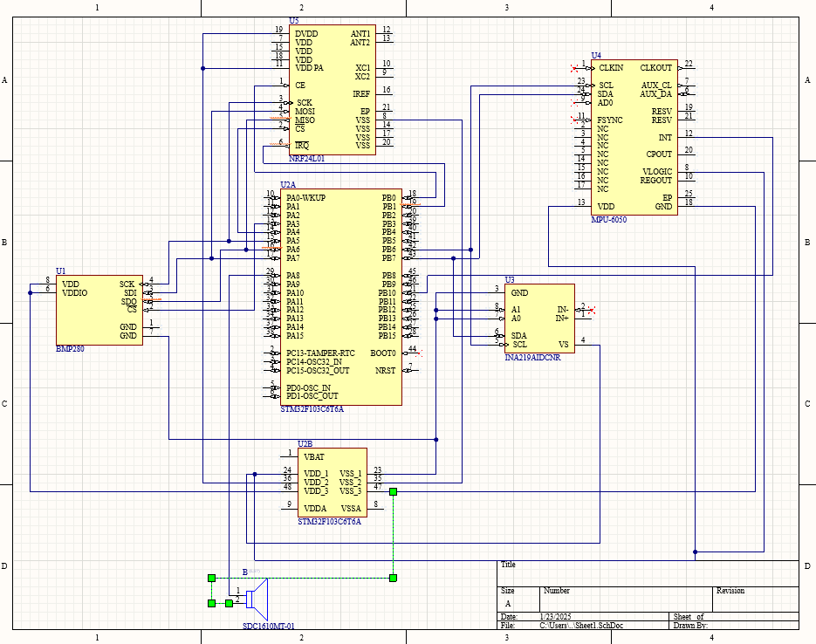Select the SDC1610MT-01 buzzer part name

coord(269,626)
